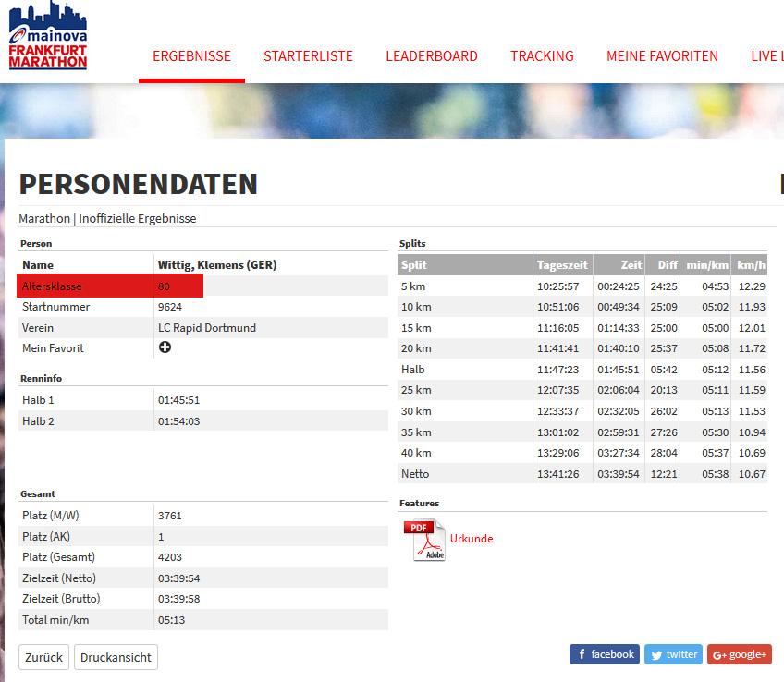Go to the Starterliste menu item
The width and height of the screenshot is (784, 682).
click(x=308, y=56)
